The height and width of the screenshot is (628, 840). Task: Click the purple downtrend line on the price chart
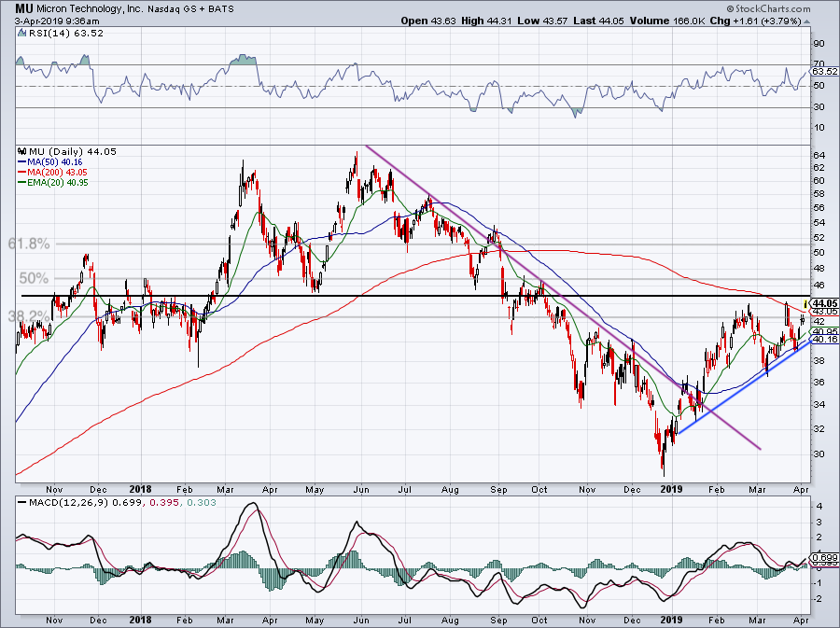point(563,297)
